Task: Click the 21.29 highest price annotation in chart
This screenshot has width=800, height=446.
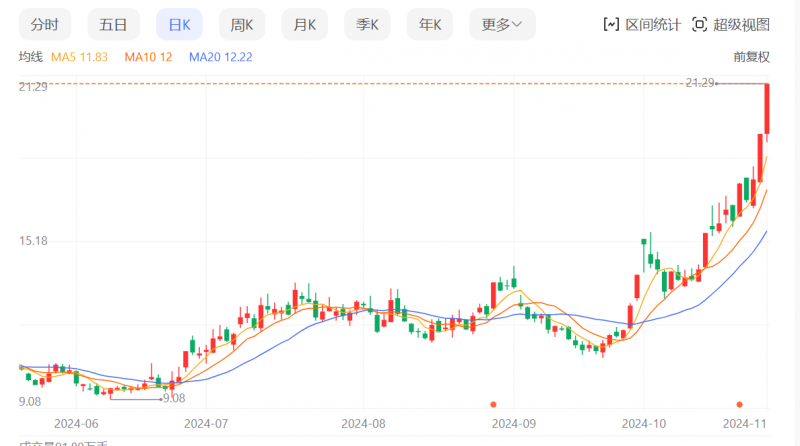Action: tap(700, 83)
